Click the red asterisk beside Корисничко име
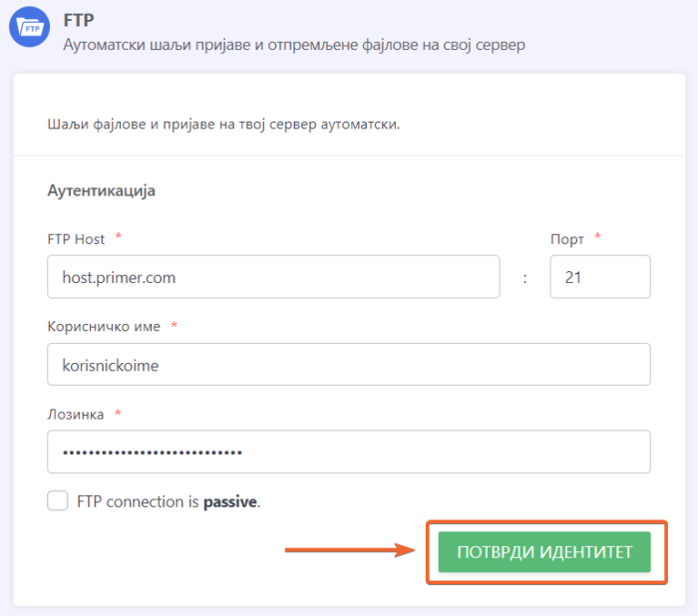Viewport: 698px width, 616px height. [174, 325]
